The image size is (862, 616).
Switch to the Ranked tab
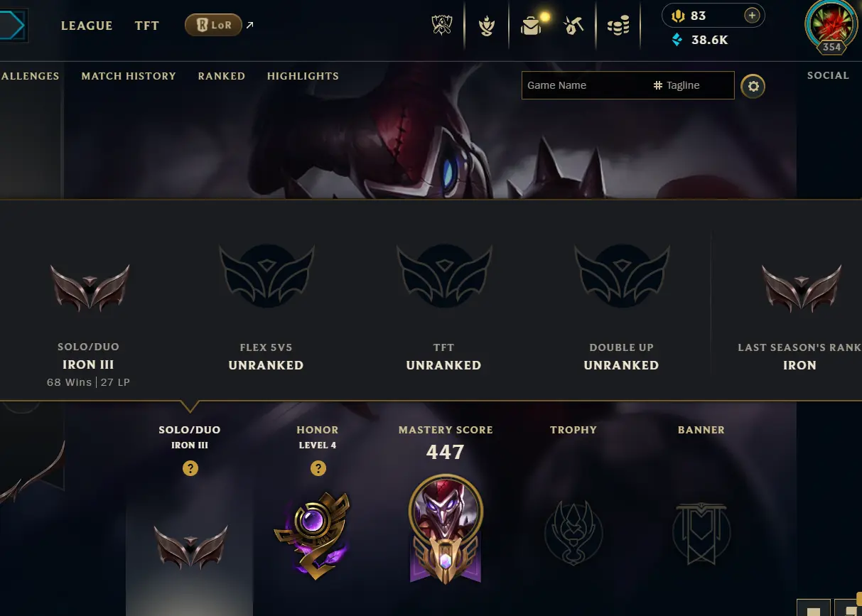[222, 76]
